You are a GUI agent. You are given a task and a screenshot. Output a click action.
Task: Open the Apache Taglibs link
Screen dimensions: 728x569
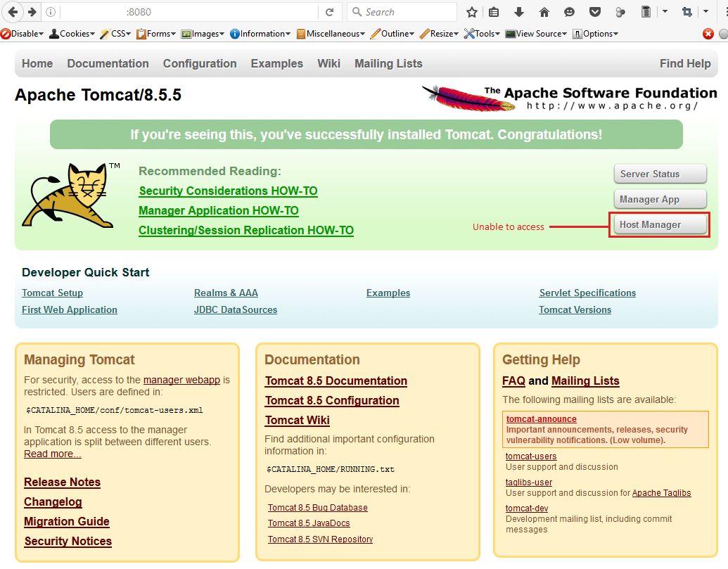[x=662, y=493]
